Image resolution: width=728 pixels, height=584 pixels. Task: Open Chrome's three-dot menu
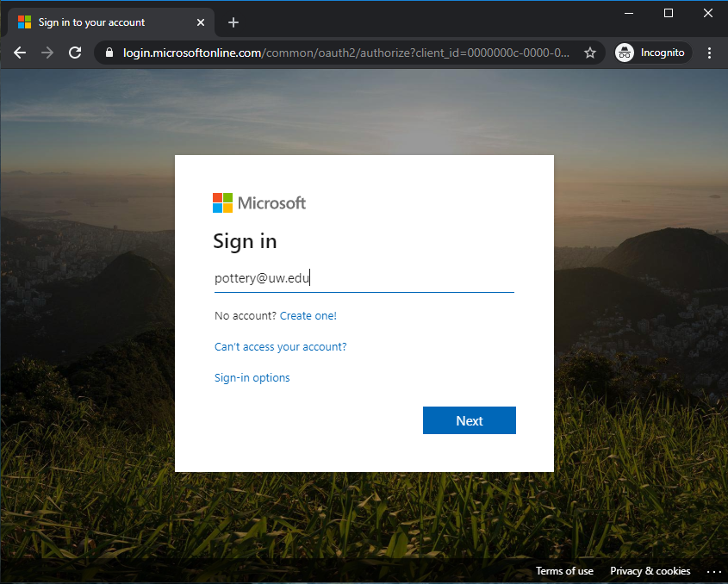pyautogui.click(x=709, y=53)
